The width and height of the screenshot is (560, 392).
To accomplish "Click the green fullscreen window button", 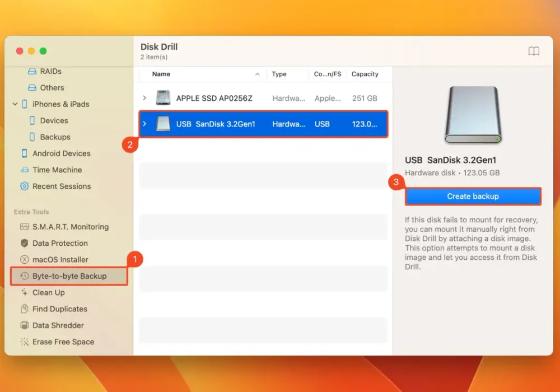I will click(43, 51).
